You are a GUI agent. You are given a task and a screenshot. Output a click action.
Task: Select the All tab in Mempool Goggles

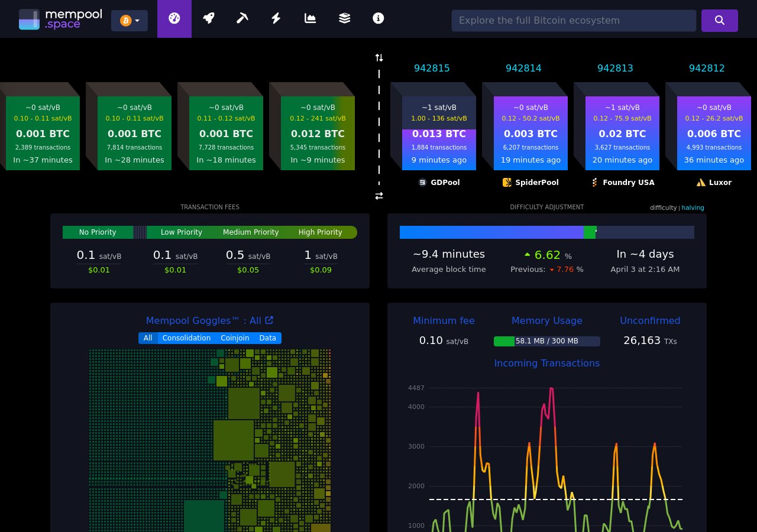coord(148,338)
